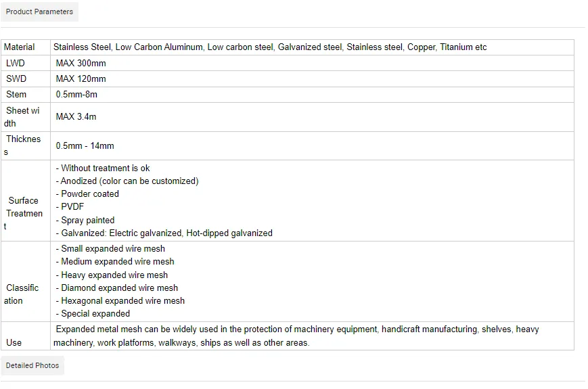Click the LWD label cell
Image resolution: width=588 pixels, height=389 pixels.
16,63
